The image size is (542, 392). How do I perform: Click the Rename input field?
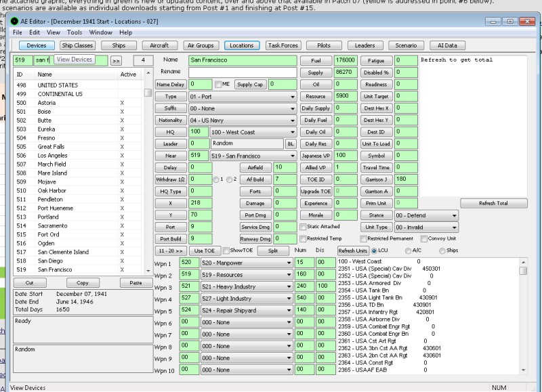(x=243, y=72)
